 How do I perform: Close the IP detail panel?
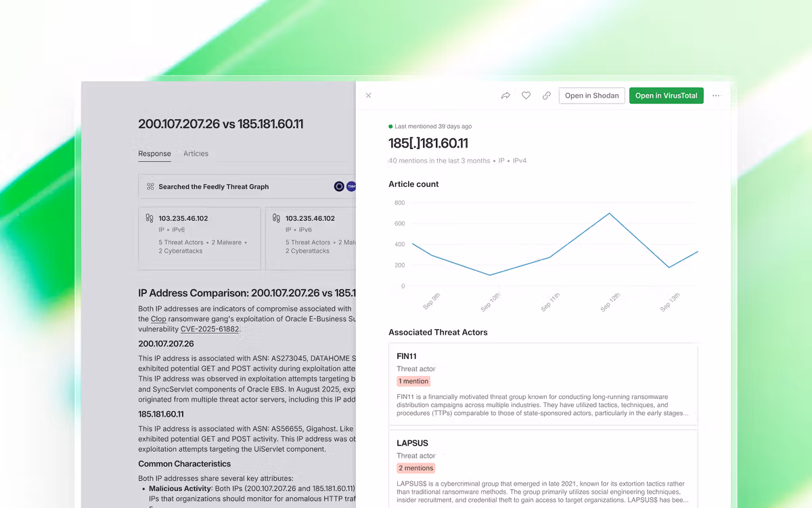tap(368, 96)
